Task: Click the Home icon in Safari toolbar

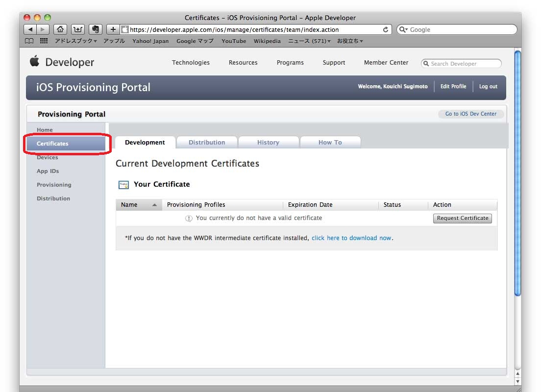Action: 60,29
